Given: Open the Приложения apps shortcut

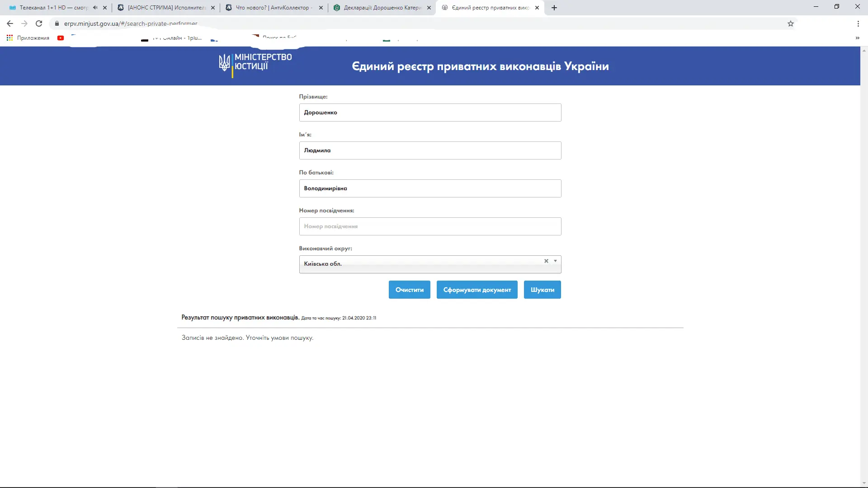Looking at the screenshot, I should click(27, 38).
